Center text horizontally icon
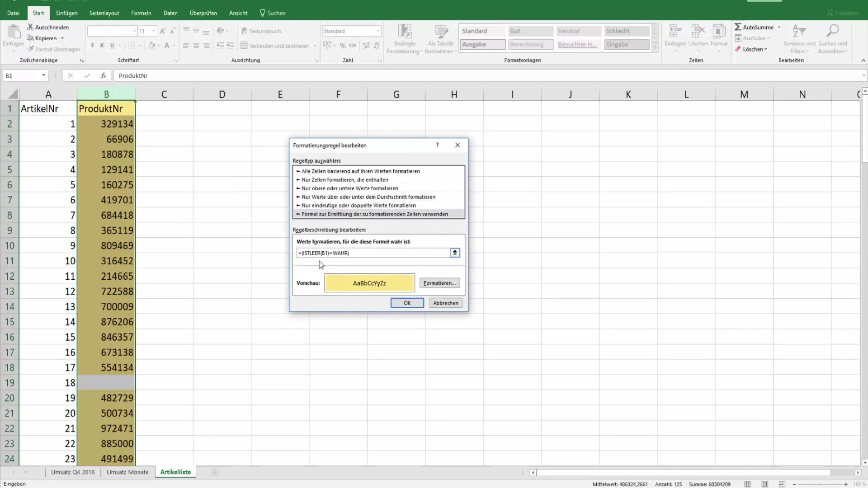 click(196, 46)
